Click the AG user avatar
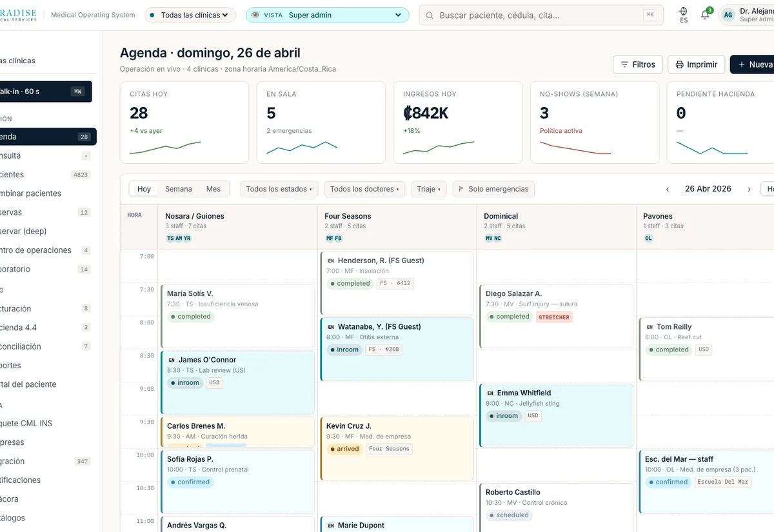The image size is (774, 532). [728, 15]
